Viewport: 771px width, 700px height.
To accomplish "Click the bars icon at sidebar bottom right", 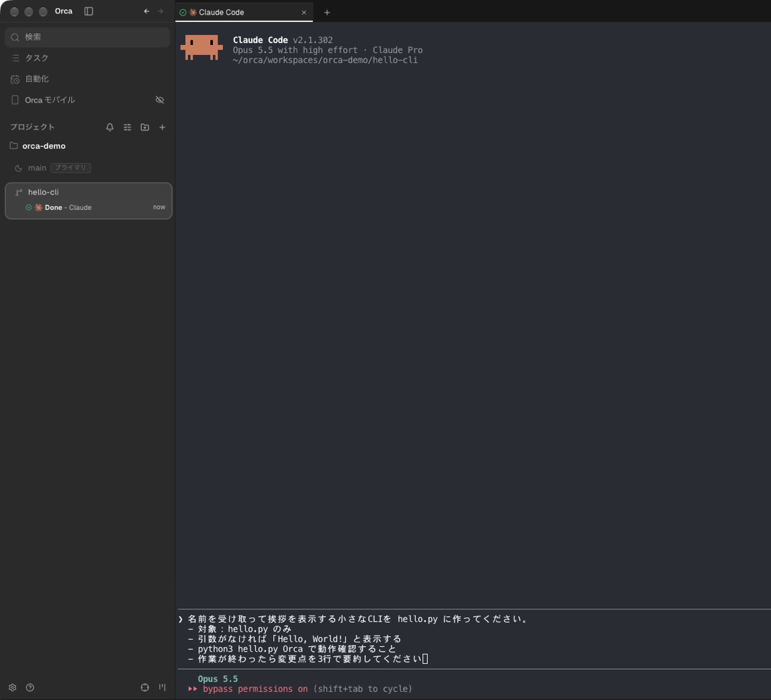I will (x=163, y=687).
